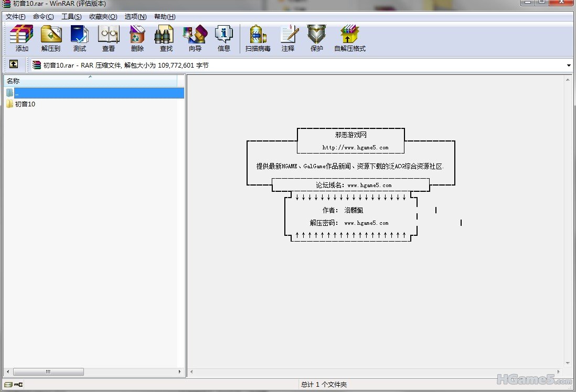This screenshot has height=392, width=576.
Task: Open the 收藏夹(O) favorites menu
Action: click(103, 17)
